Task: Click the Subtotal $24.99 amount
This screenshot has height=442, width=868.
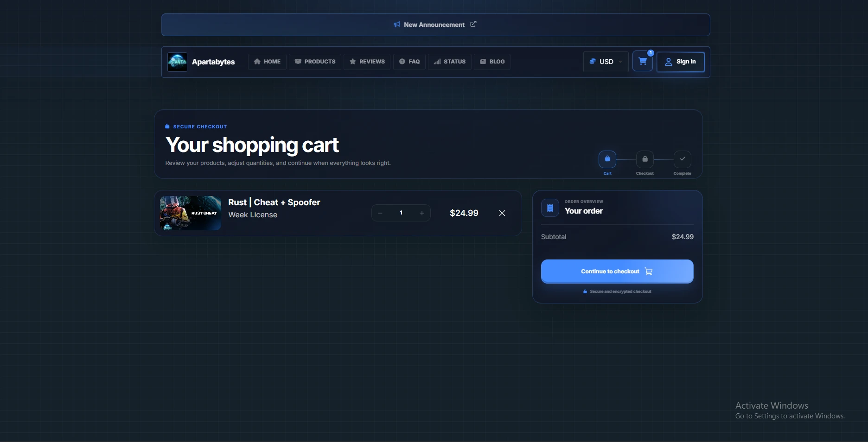Action: click(x=683, y=237)
